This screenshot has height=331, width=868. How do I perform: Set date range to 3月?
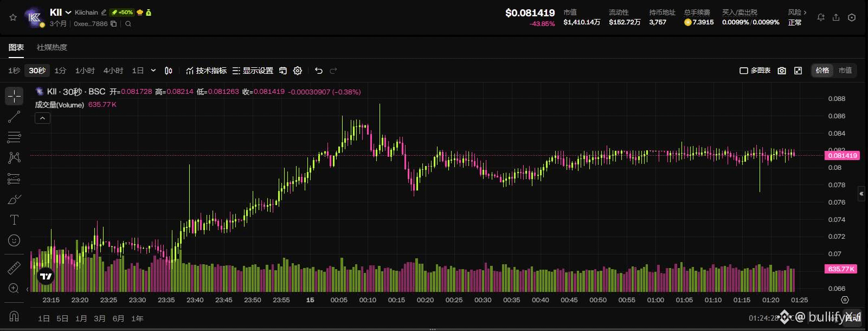click(100, 319)
